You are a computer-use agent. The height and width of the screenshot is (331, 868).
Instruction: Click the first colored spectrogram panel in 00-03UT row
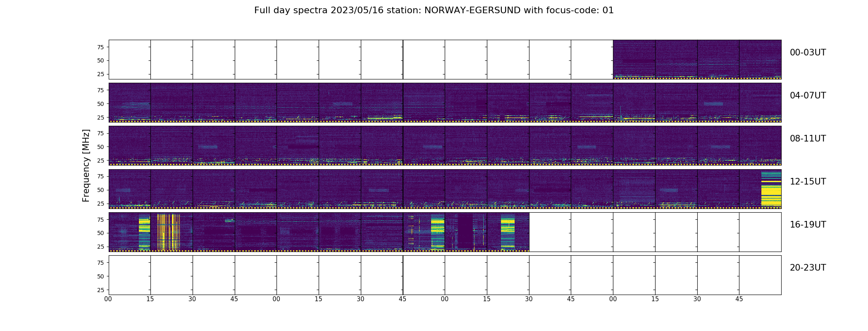coord(634,60)
